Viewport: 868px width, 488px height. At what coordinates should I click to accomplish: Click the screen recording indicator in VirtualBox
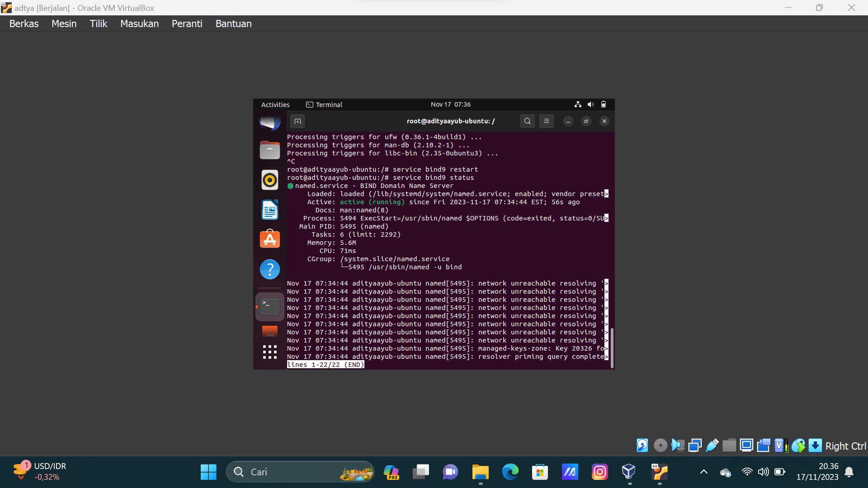pos(764,446)
